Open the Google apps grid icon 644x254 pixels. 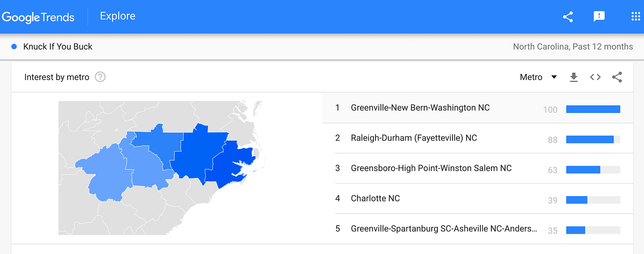635,17
